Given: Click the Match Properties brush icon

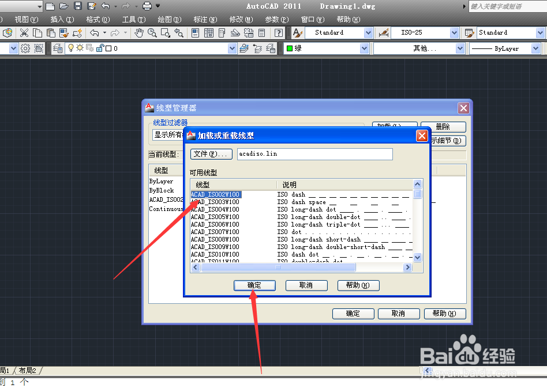Looking at the screenshot, I should pos(64,33).
